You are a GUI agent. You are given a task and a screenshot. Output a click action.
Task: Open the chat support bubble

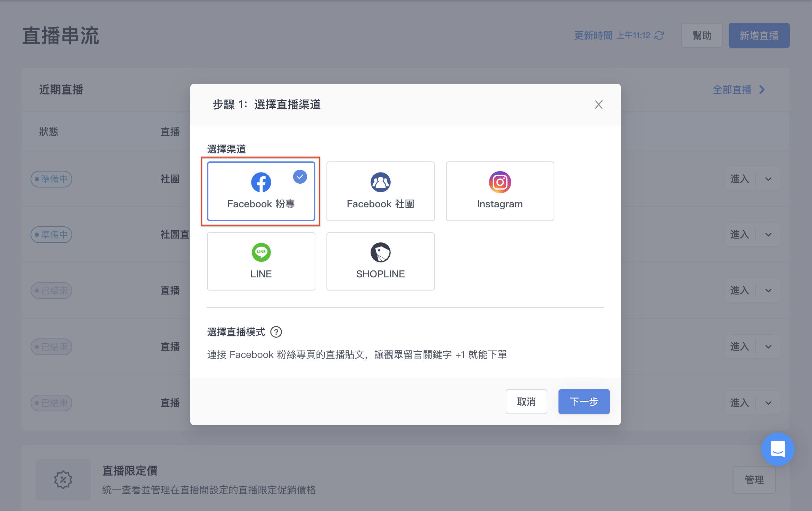778,449
